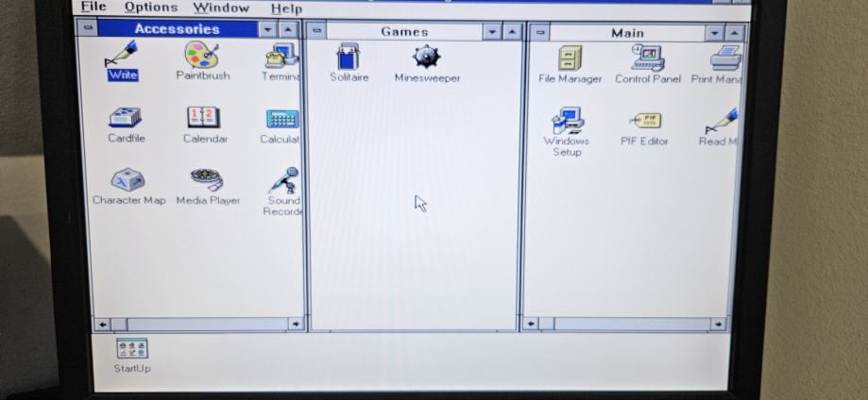This screenshot has width=868, height=400.
Task: Open Games window control menu box
Action: coord(316,31)
